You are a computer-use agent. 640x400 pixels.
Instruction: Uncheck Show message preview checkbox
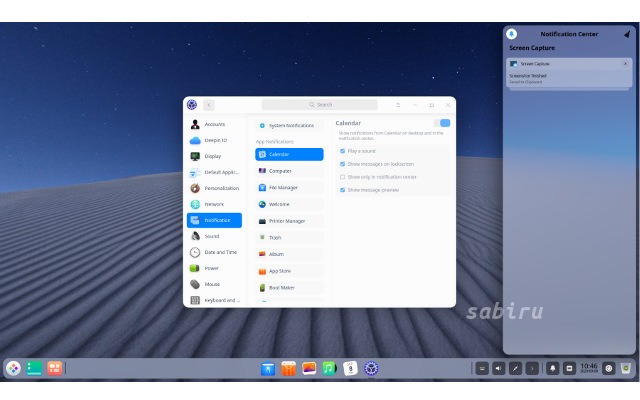342,190
